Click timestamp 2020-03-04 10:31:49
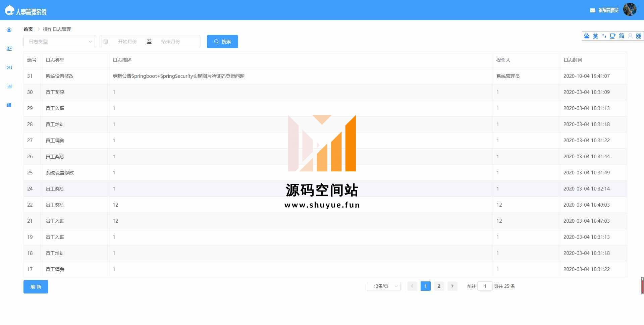644x325 pixels. [587, 173]
